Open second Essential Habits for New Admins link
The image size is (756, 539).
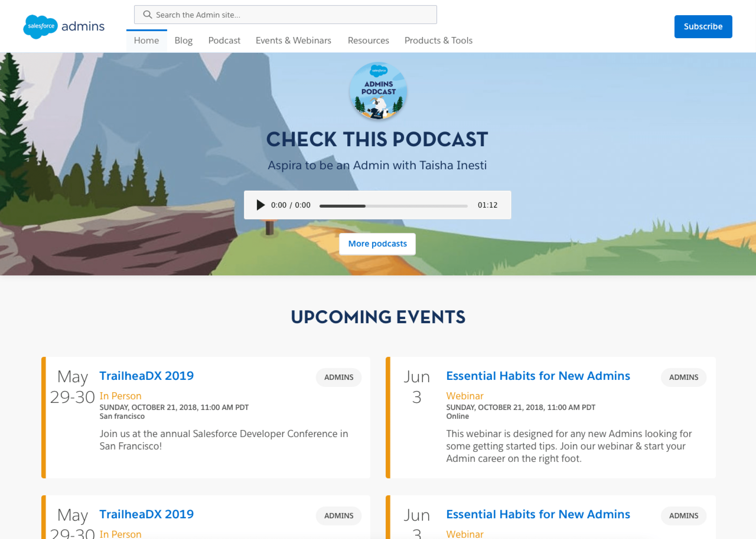tap(538, 514)
